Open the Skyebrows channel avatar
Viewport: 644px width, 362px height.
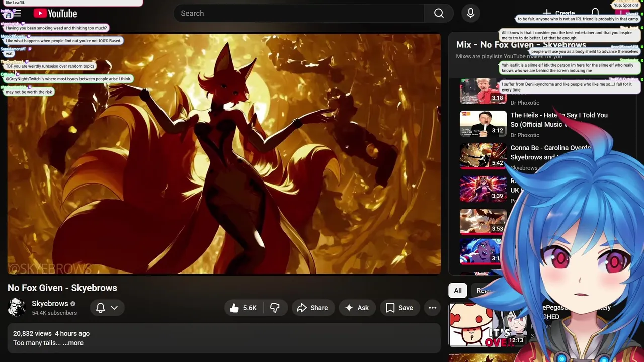[x=17, y=307]
